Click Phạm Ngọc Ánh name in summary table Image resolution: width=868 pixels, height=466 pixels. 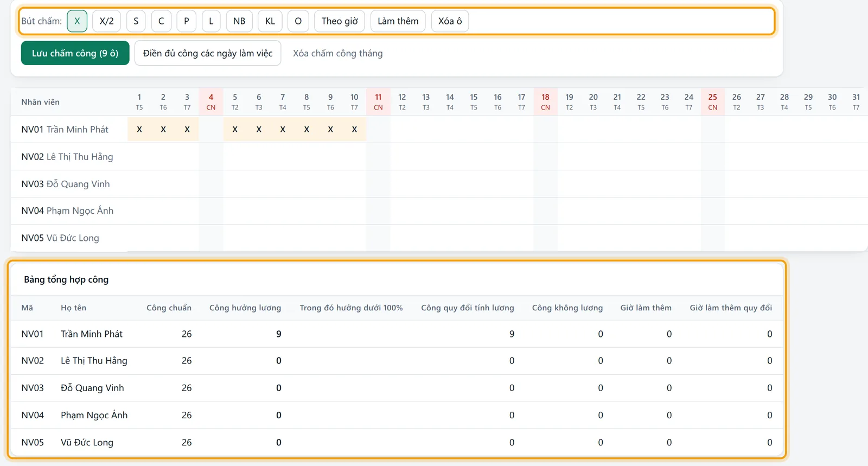click(x=94, y=415)
